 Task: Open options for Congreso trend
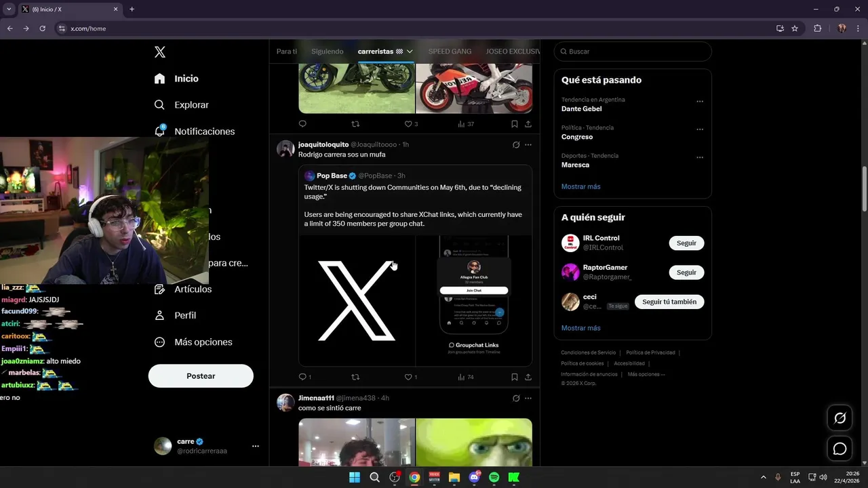click(x=700, y=129)
